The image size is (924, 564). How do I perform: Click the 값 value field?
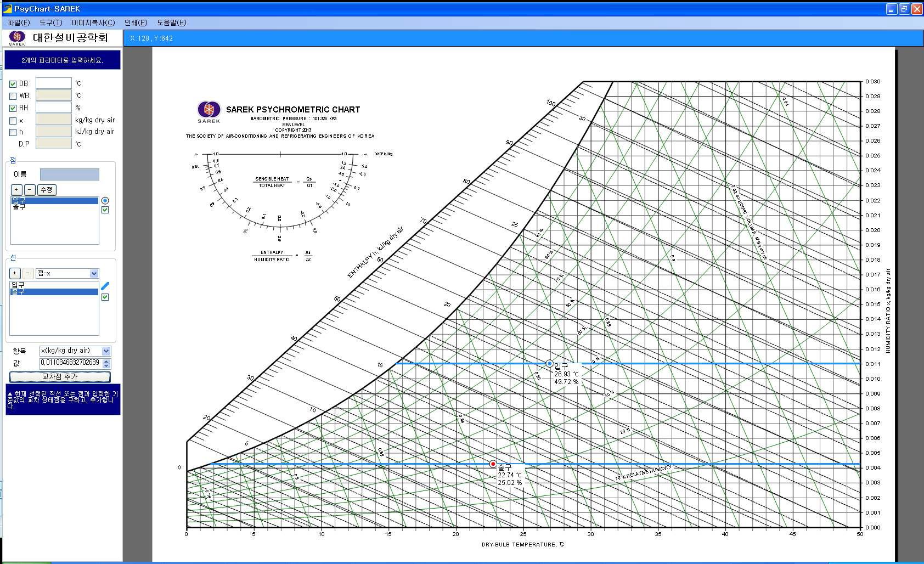click(70, 363)
